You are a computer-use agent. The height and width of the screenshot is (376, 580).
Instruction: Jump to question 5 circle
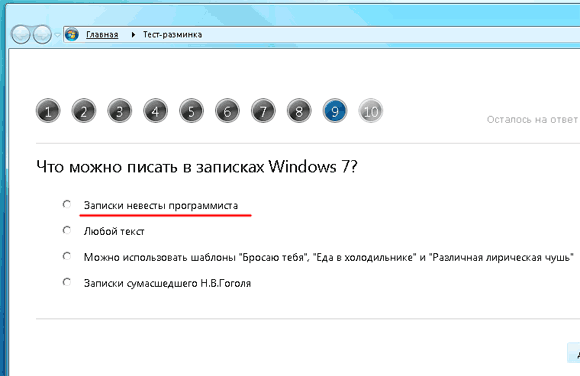tap(192, 110)
